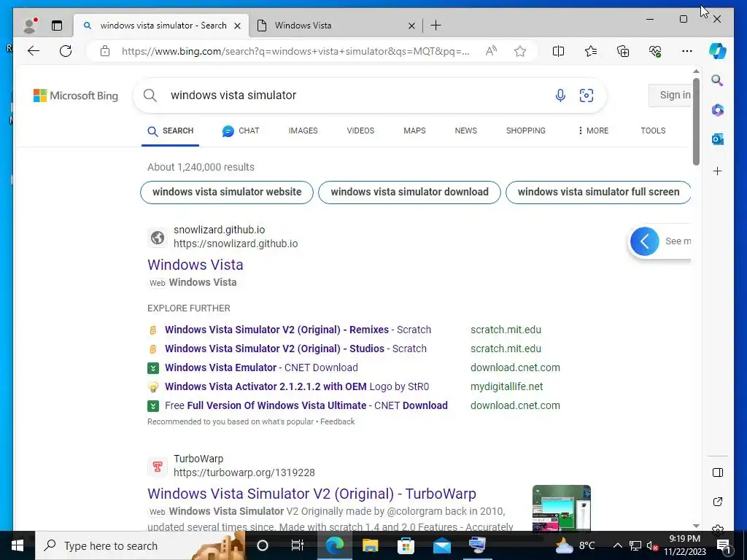
Task: Go back with the back arrow
Action: coord(34,51)
